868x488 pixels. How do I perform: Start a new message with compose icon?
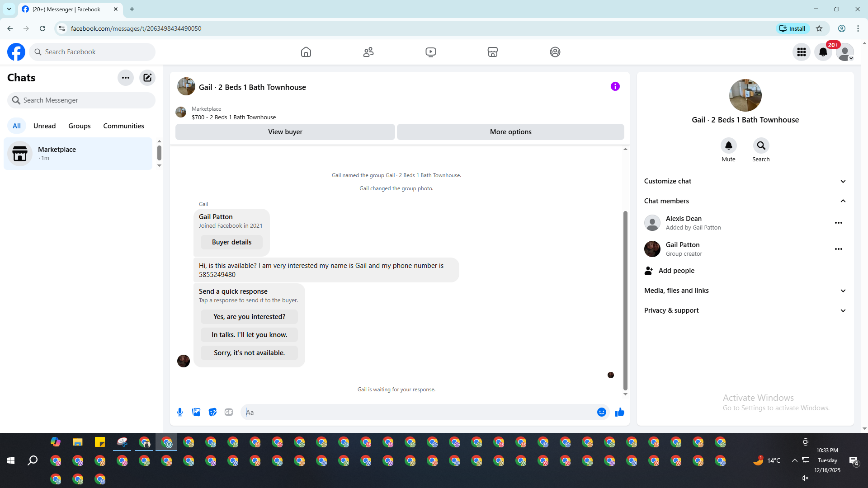coord(147,78)
